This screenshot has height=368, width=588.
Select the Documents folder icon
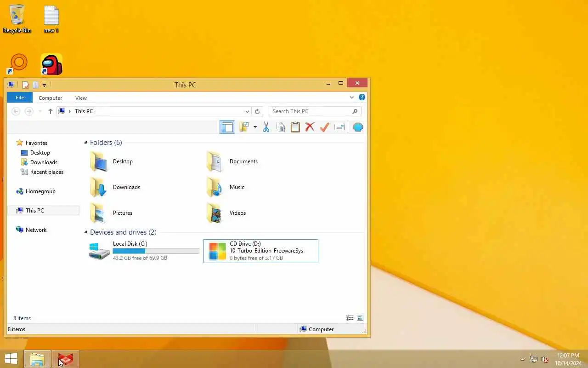(215, 161)
